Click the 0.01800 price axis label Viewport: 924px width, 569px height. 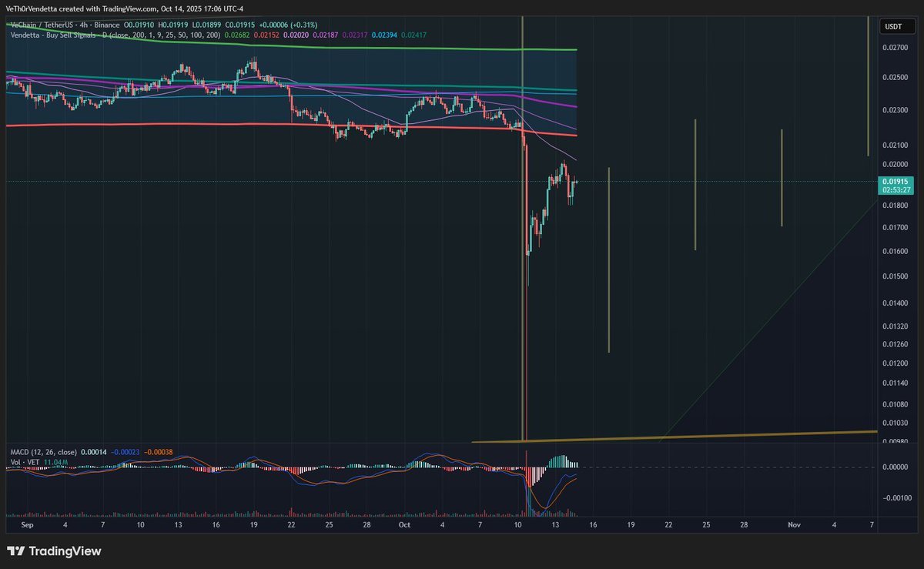coord(895,205)
